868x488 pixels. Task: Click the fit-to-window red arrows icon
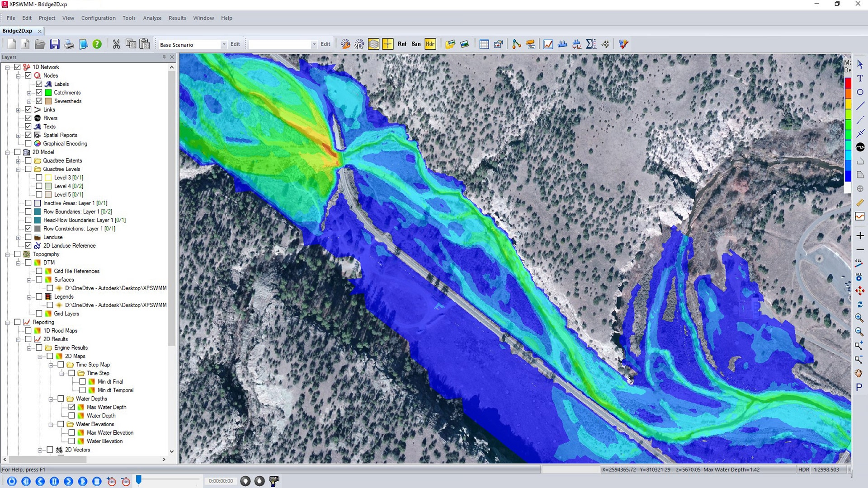[859, 291]
